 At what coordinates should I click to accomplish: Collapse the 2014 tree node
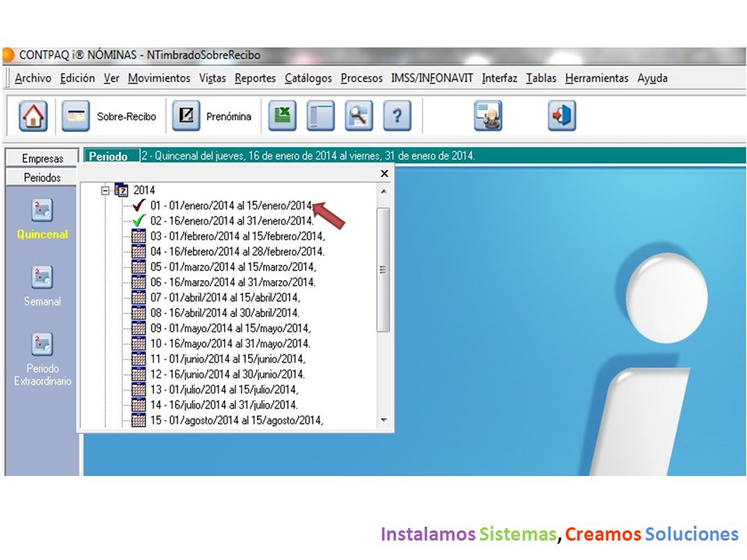[105, 191]
